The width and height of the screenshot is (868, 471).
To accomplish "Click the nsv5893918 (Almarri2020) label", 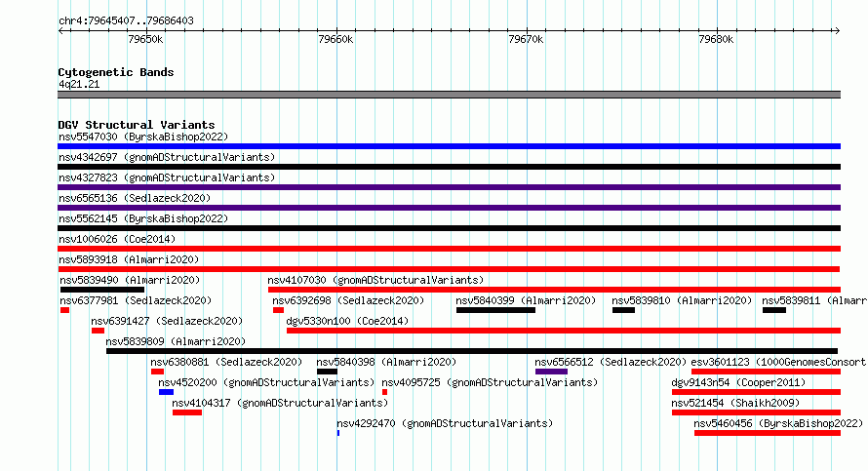I will point(129,259).
